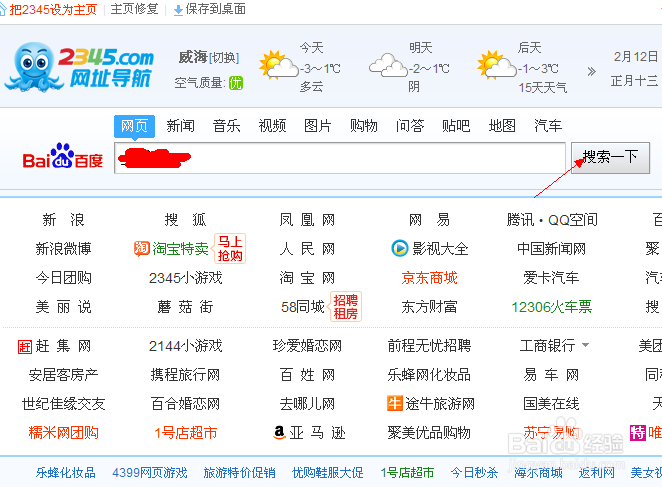The width and height of the screenshot is (662, 487).
Task: Click the 主页修复 link
Action: [134, 9]
